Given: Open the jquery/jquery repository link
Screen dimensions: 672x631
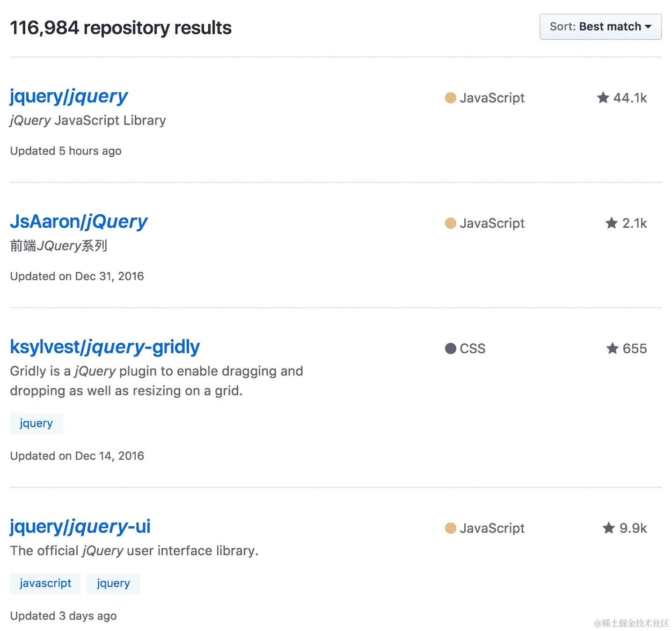Looking at the screenshot, I should 69,96.
